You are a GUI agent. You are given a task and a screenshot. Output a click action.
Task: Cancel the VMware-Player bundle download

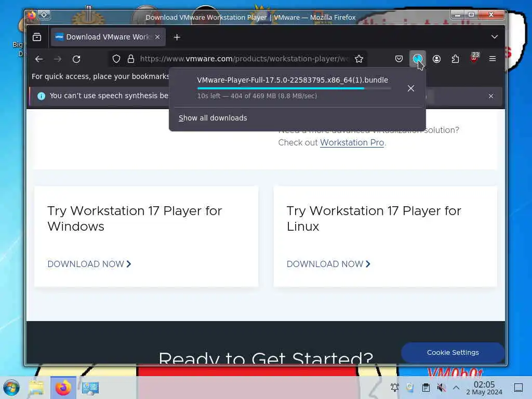pyautogui.click(x=411, y=88)
